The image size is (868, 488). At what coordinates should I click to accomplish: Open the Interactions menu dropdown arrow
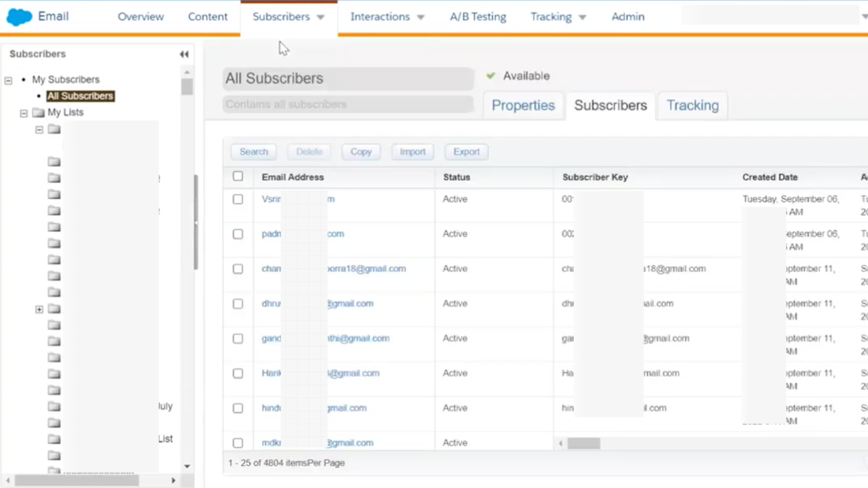click(420, 17)
